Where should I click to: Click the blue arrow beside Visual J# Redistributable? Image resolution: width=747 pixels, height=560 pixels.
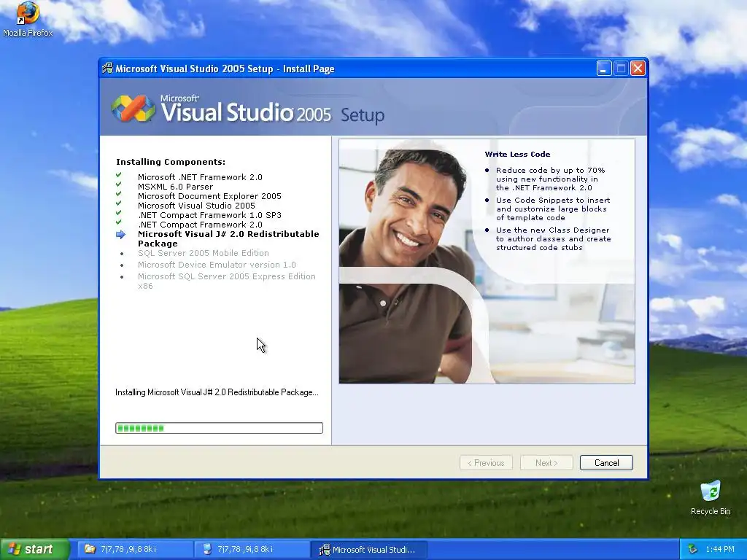tap(120, 234)
